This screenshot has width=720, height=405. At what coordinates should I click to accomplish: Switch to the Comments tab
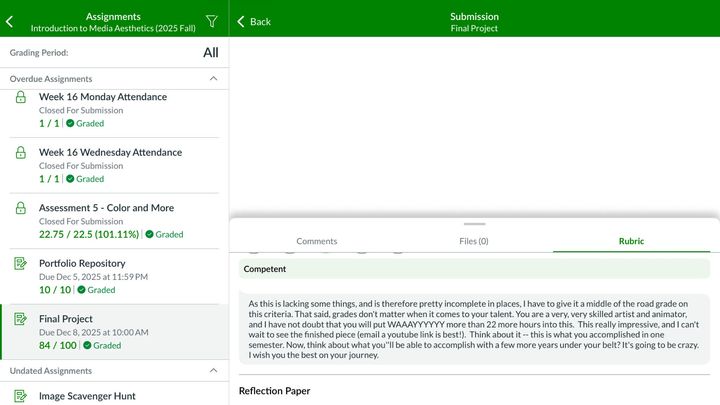[316, 241]
